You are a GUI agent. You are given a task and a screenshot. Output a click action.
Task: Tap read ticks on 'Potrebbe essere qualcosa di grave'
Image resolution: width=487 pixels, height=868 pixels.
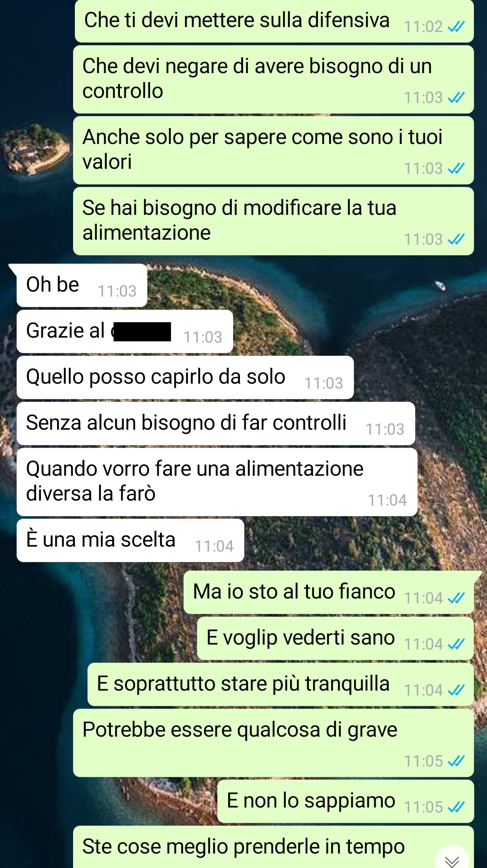pos(456,761)
